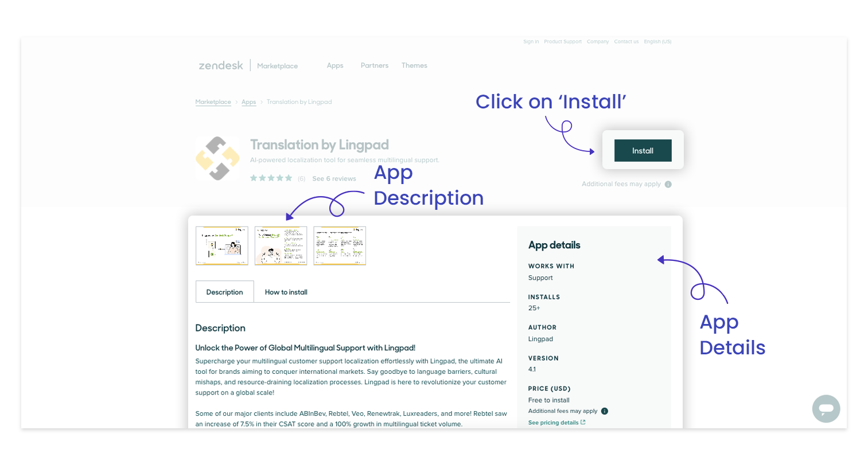Viewport: 868px width, 465px height.
Task: Click the five-star rating
Action: [x=271, y=178]
